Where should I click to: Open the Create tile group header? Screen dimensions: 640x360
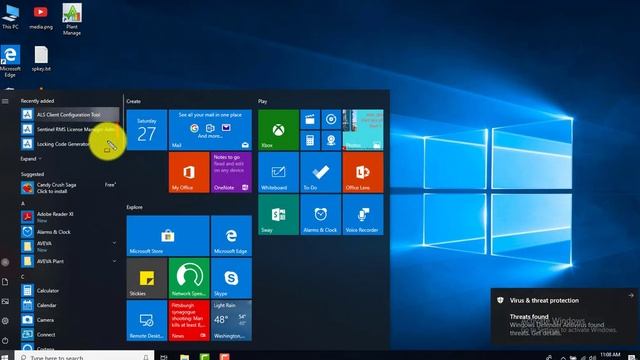pyautogui.click(x=133, y=101)
